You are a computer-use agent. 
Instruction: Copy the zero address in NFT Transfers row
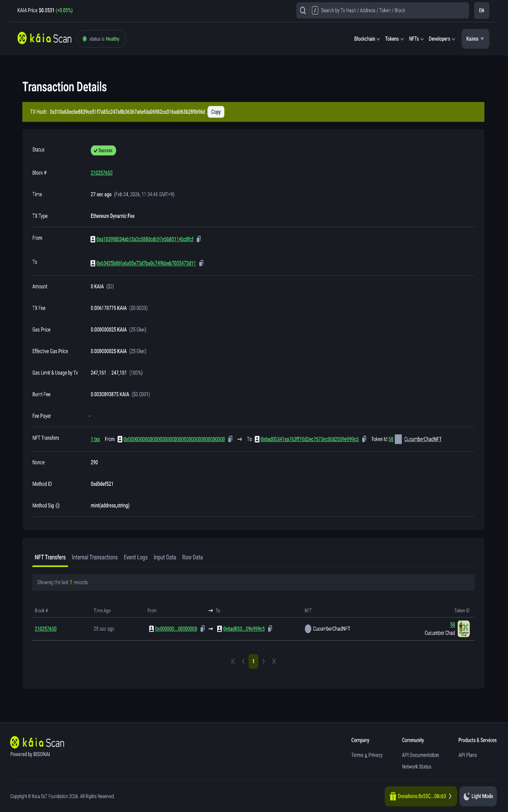tap(230, 439)
